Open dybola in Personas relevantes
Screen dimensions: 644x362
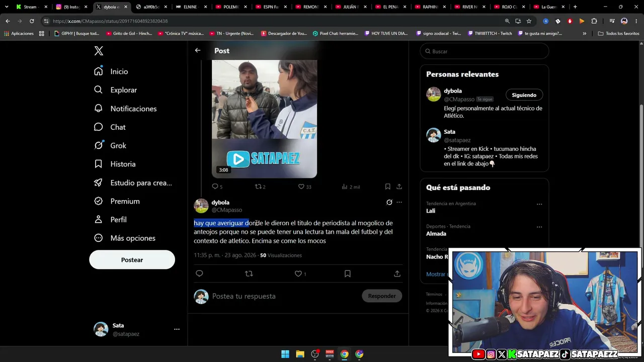pos(453,91)
